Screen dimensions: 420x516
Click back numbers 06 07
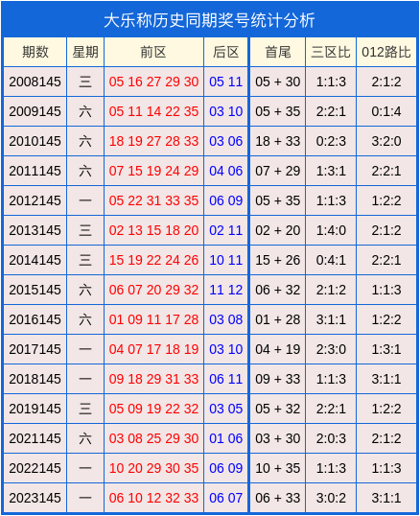click(226, 498)
